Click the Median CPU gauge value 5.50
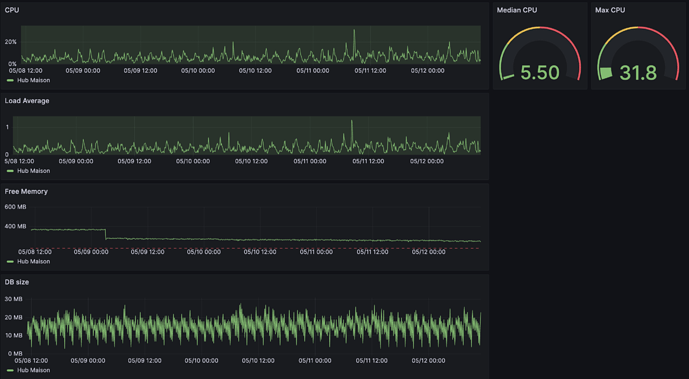Screen dimensions: 689x379 tap(540, 72)
